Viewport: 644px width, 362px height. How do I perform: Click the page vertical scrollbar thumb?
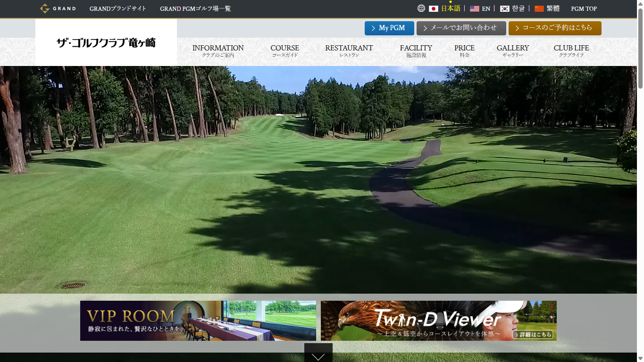[640, 48]
